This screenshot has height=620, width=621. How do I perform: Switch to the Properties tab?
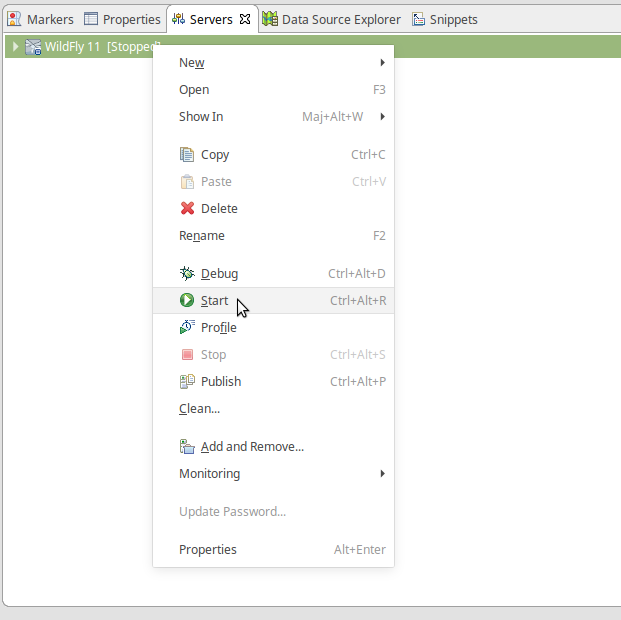click(122, 19)
